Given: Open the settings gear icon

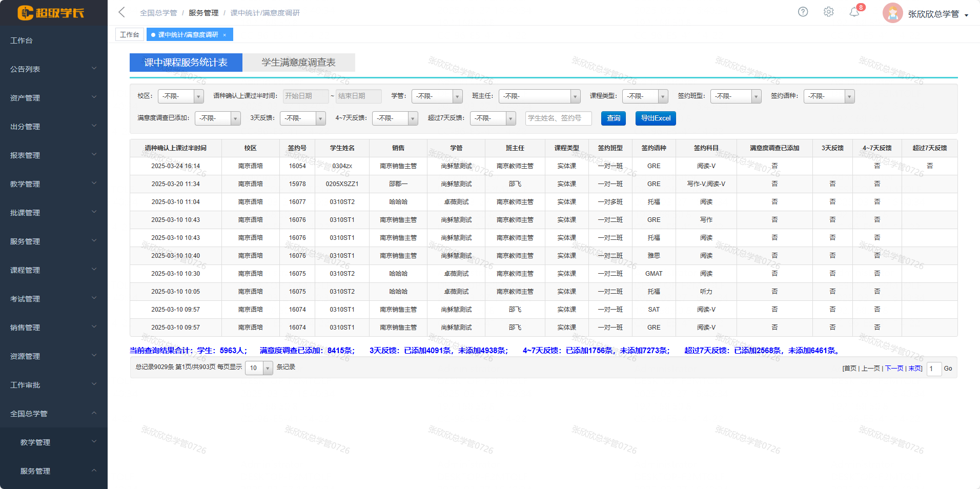Looking at the screenshot, I should pos(828,12).
